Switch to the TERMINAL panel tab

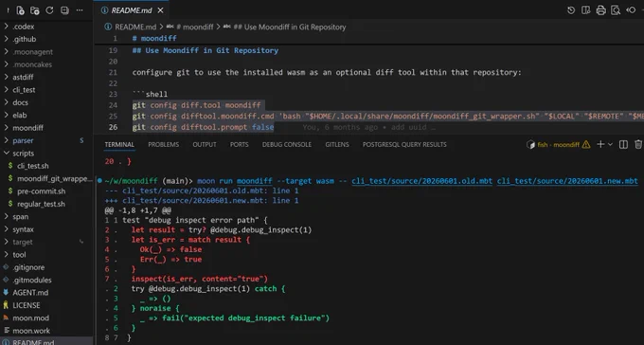point(119,145)
